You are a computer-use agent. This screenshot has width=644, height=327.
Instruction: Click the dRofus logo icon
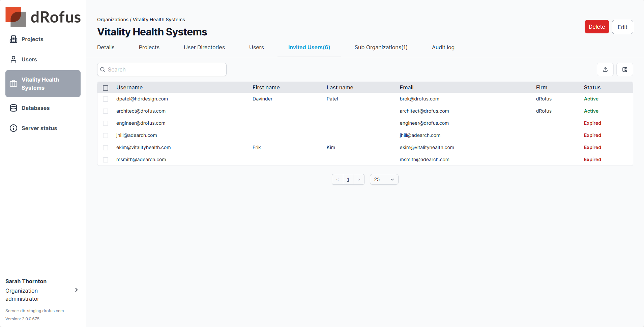tap(16, 17)
